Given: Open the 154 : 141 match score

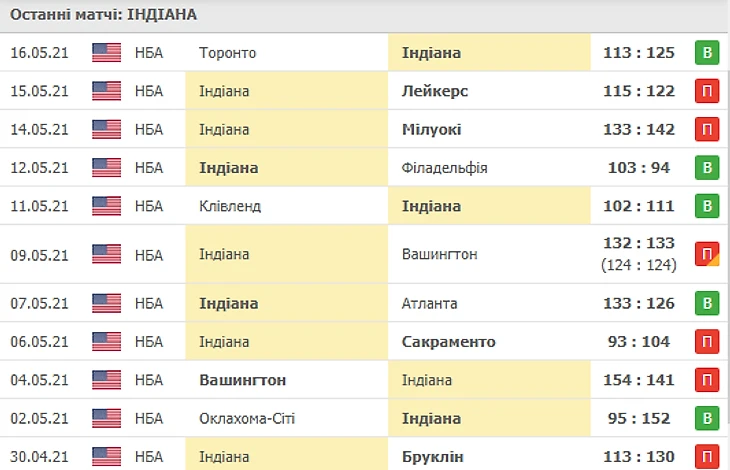Looking at the screenshot, I should tap(639, 379).
